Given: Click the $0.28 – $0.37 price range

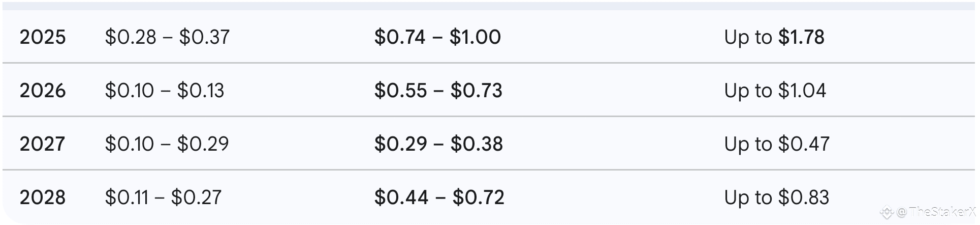Looking at the screenshot, I should click(x=167, y=37).
